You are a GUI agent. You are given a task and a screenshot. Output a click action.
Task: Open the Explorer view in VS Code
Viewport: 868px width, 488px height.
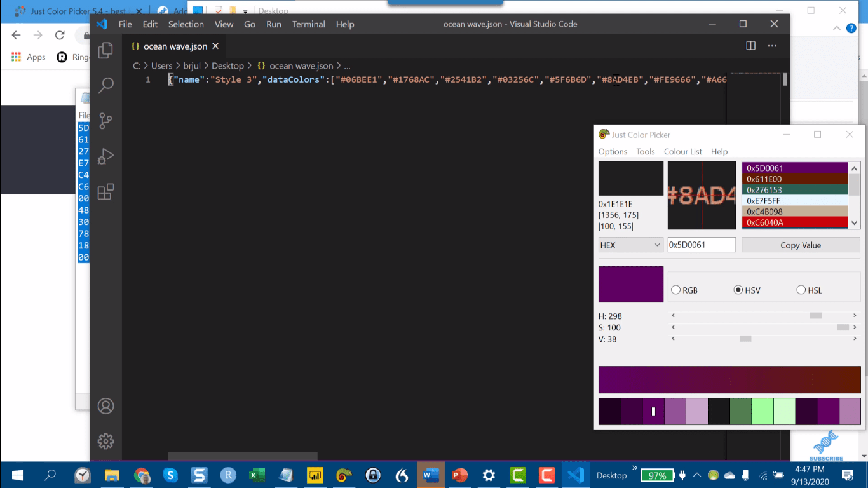(105, 50)
